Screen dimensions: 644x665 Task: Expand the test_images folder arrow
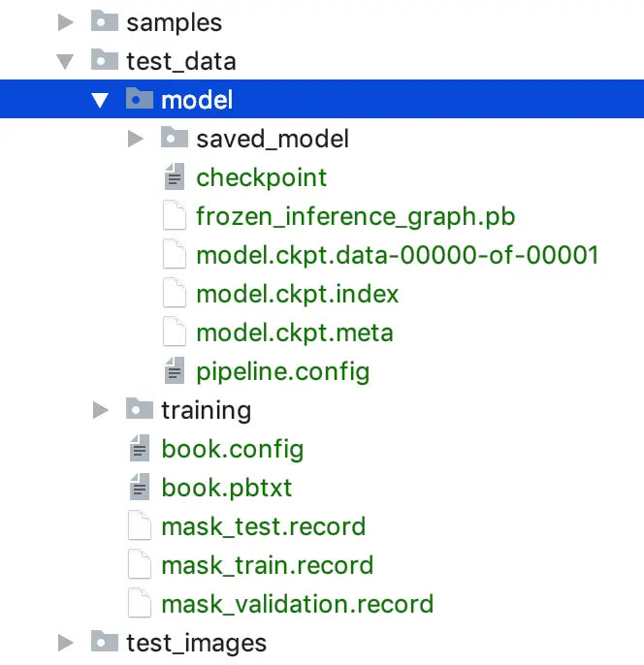65,642
